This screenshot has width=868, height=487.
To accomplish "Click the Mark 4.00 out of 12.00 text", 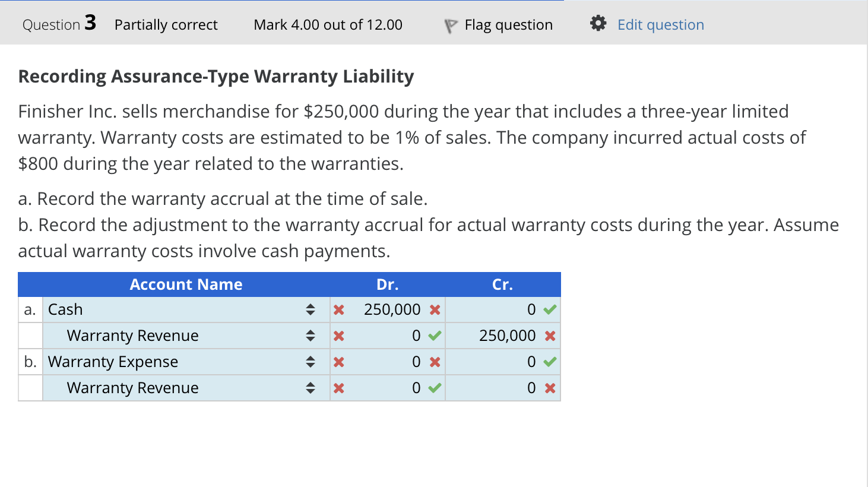I will (328, 25).
